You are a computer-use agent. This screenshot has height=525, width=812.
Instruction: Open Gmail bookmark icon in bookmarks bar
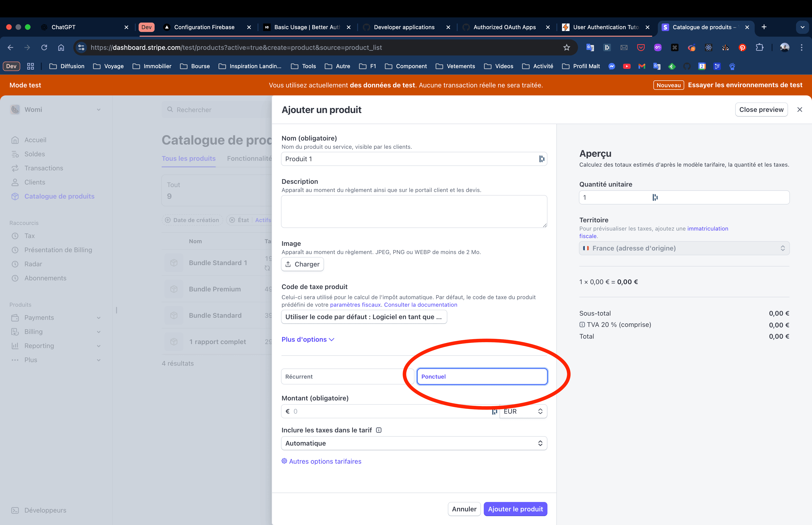(642, 66)
